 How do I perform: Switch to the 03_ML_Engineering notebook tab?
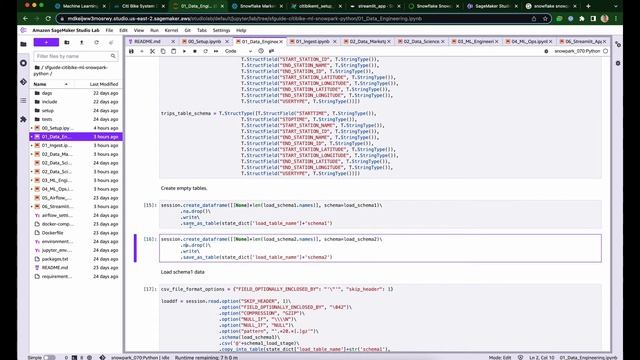tap(475, 42)
